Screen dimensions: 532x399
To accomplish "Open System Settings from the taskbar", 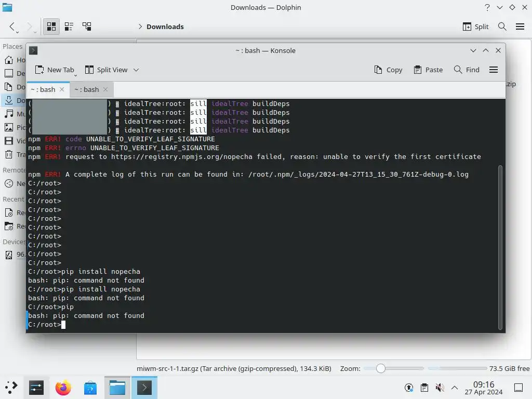I will (36, 388).
